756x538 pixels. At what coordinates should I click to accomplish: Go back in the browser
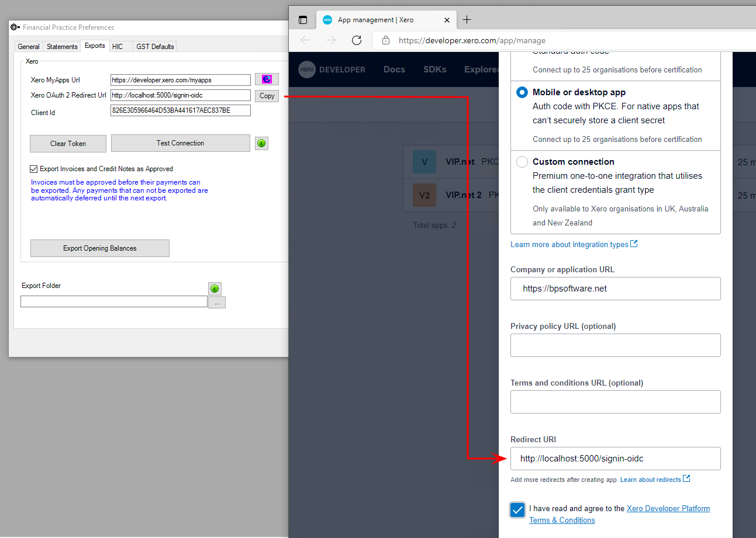click(x=305, y=40)
